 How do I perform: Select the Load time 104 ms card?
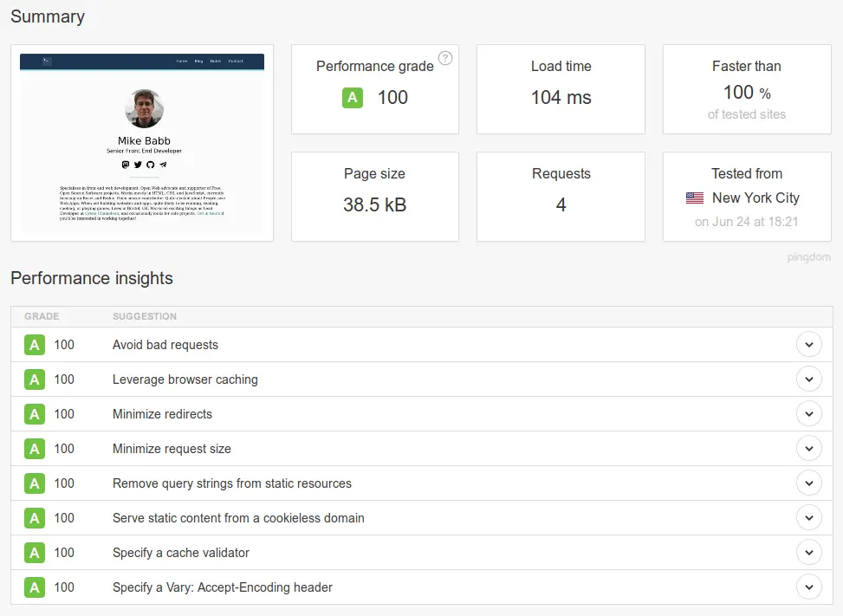pyautogui.click(x=561, y=89)
